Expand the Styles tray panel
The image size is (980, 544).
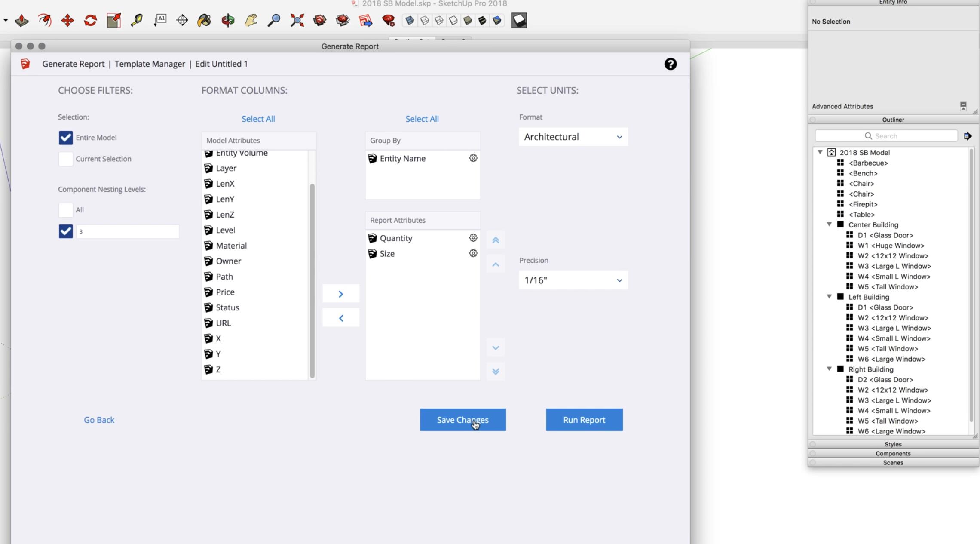893,444
